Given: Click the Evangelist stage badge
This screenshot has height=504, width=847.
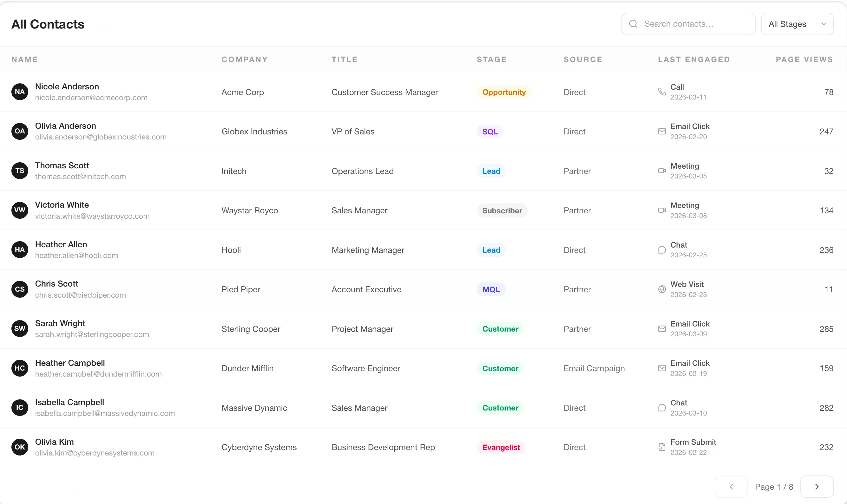Looking at the screenshot, I should click(x=501, y=447).
